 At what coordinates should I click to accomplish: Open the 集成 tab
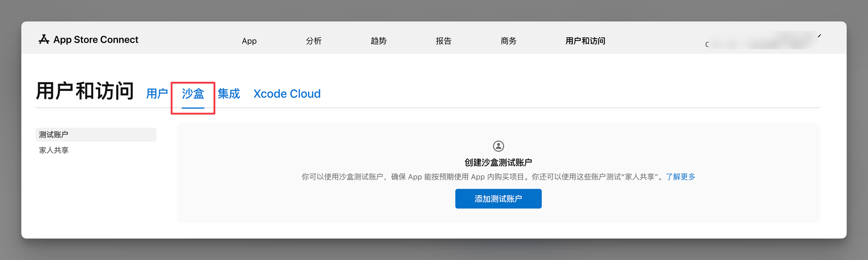229,93
